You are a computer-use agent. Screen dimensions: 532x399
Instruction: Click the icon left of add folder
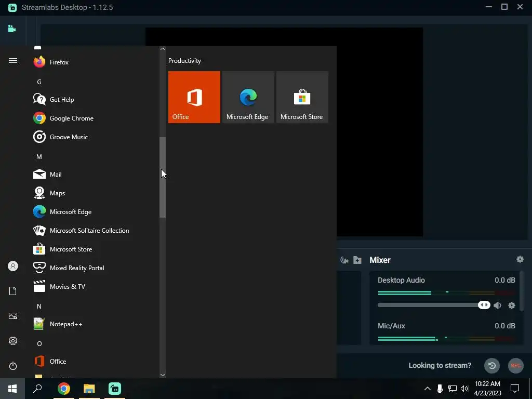(x=344, y=260)
